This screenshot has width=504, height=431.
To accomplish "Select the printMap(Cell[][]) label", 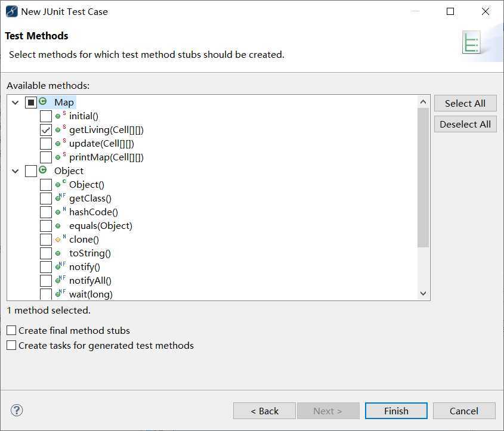I will point(106,157).
